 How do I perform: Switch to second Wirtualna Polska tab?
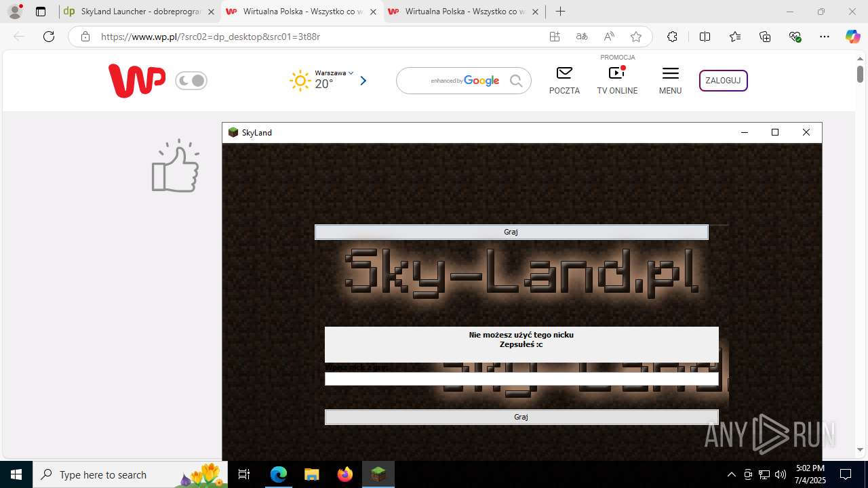(301, 12)
